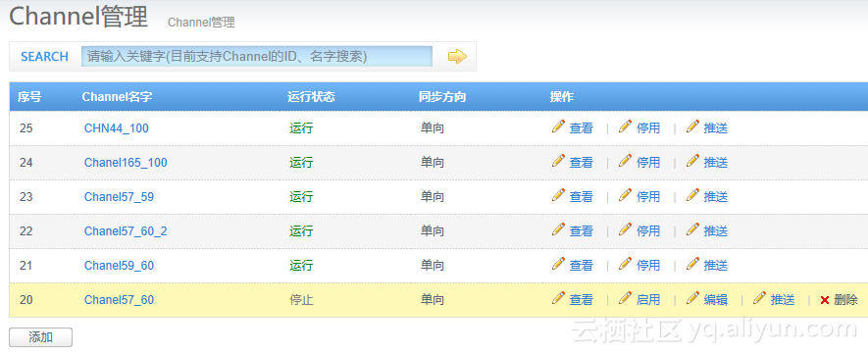Click 停用 link for CHN44_100
The image size is (868, 354).
648,128
